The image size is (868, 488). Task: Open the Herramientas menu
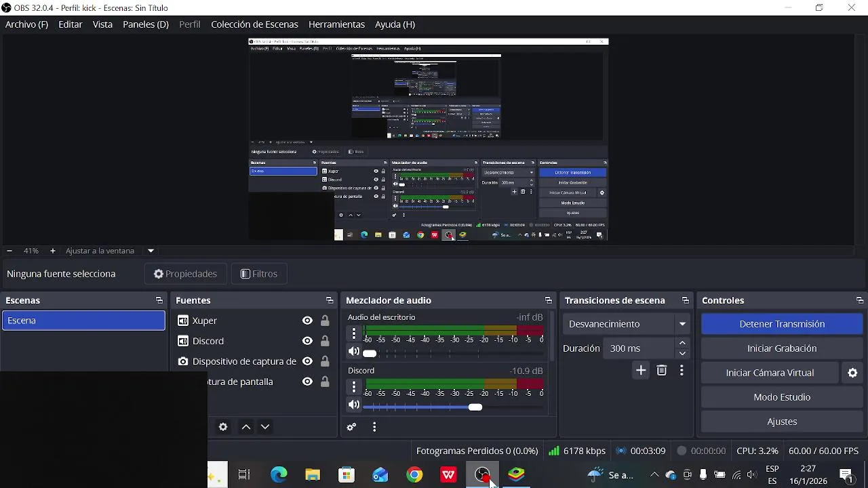coord(336,24)
